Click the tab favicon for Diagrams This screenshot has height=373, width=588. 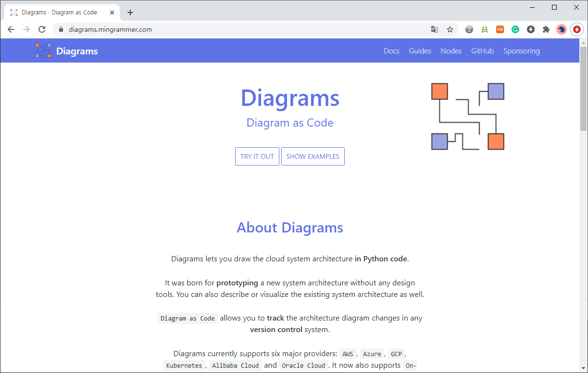point(14,13)
